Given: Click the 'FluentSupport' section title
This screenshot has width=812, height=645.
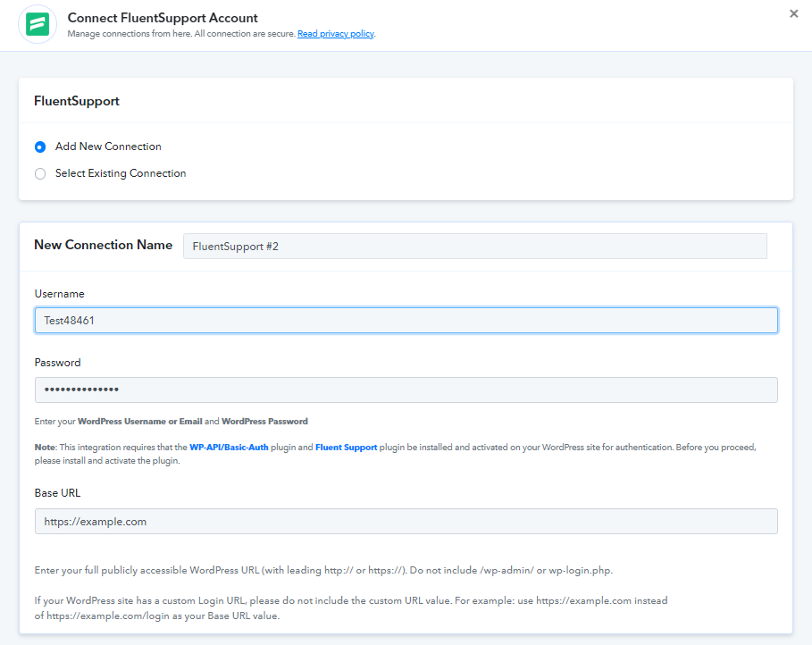Looking at the screenshot, I should tap(77, 101).
